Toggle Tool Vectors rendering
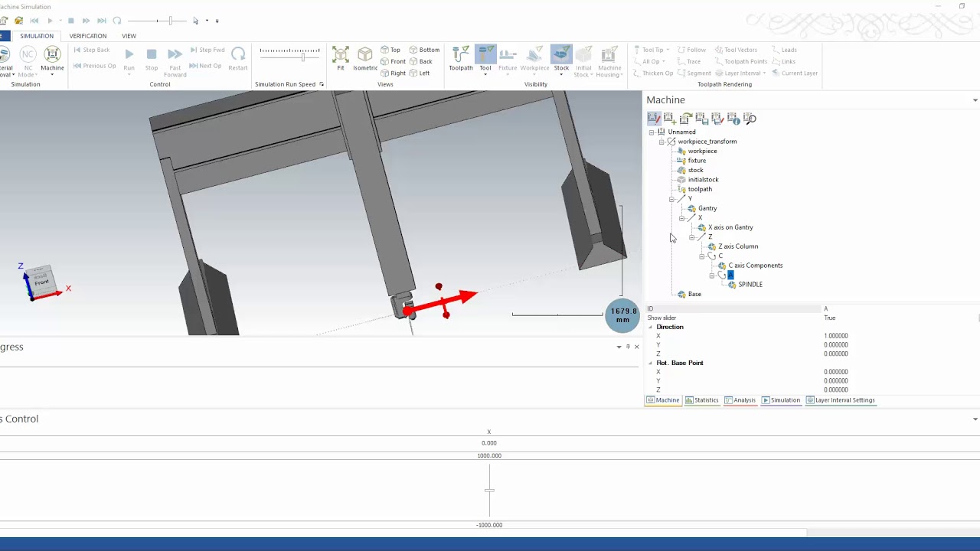 pos(736,50)
